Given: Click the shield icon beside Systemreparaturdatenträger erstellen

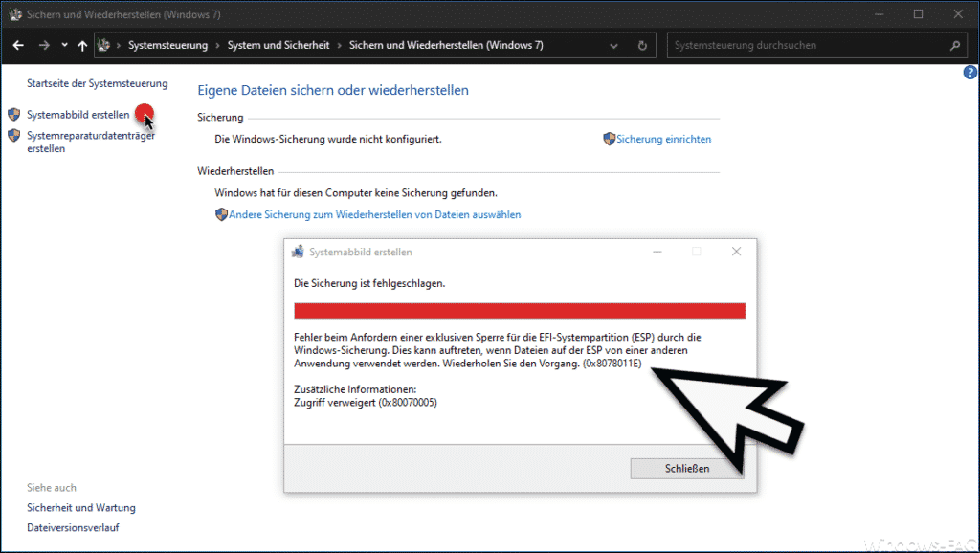Looking at the screenshot, I should [x=13, y=135].
